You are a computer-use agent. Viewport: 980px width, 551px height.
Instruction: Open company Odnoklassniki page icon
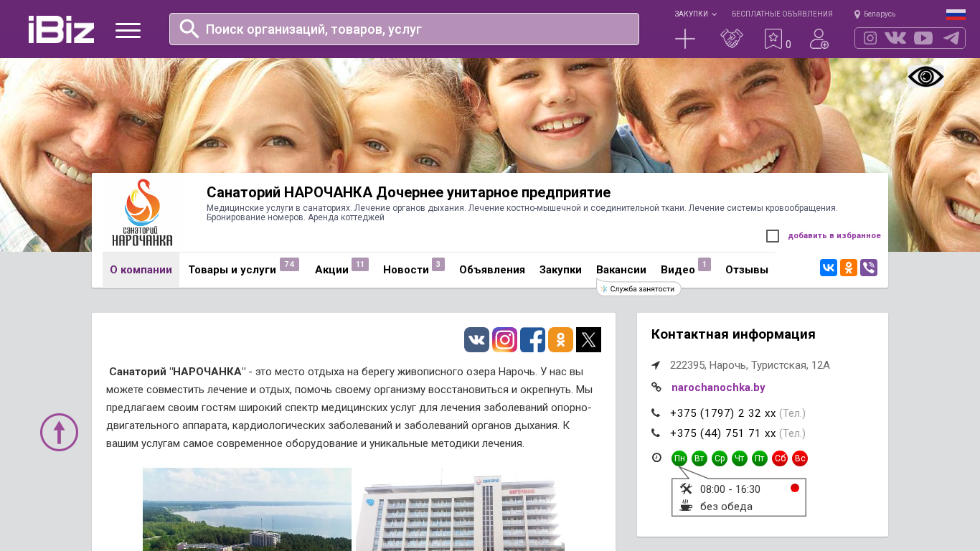click(x=560, y=339)
